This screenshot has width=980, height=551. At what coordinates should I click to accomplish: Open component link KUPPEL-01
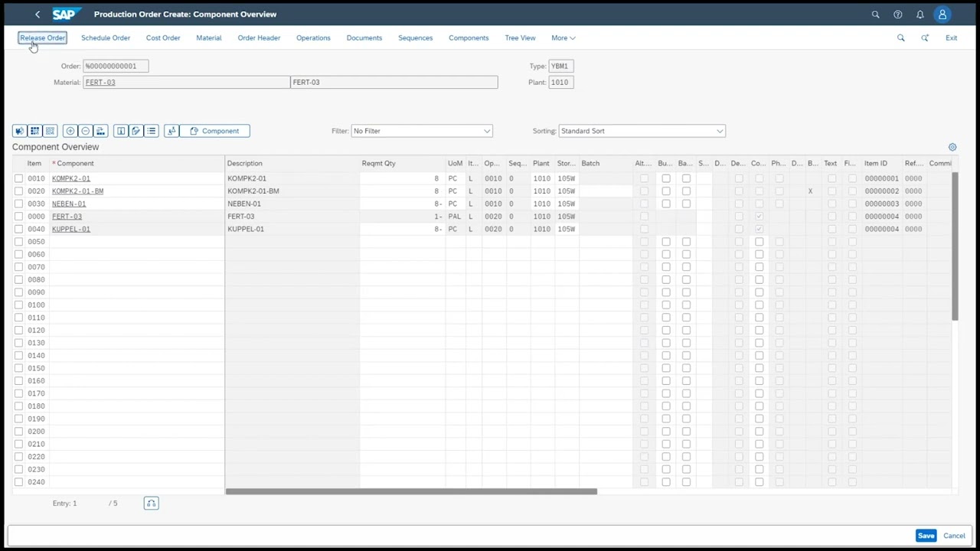(x=70, y=229)
